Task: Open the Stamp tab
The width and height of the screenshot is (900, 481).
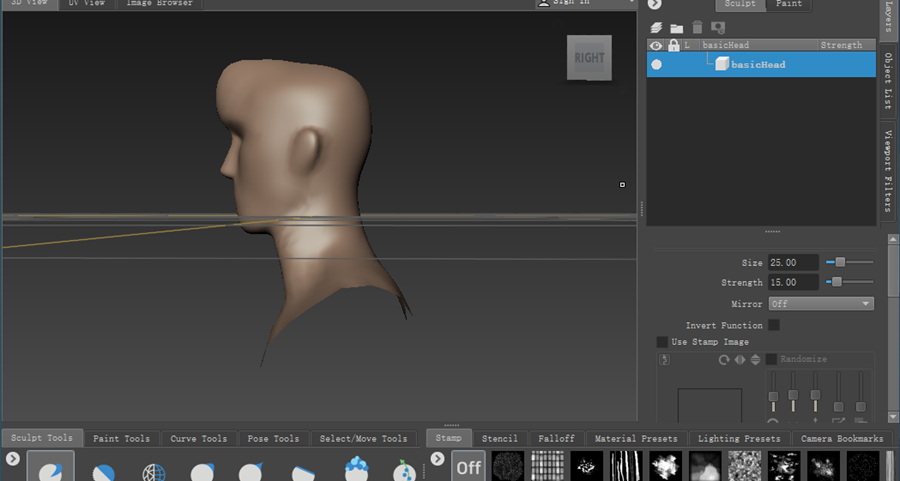Action: tap(448, 438)
